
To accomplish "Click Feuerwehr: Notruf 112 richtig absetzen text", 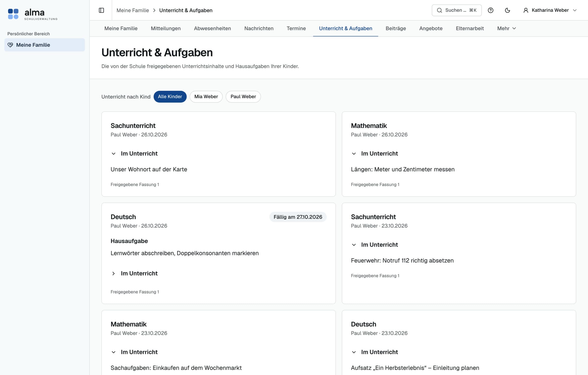I will (402, 261).
